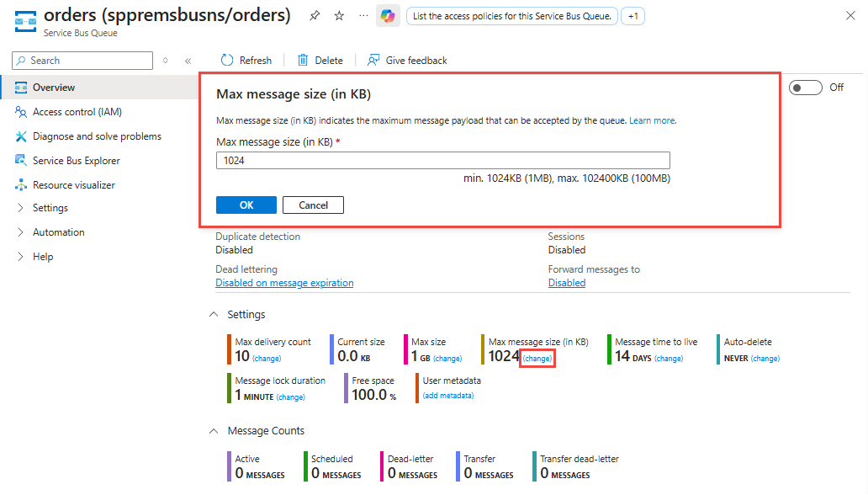868x495 pixels.
Task: Click Disabled on message expiration link
Action: [x=284, y=283]
